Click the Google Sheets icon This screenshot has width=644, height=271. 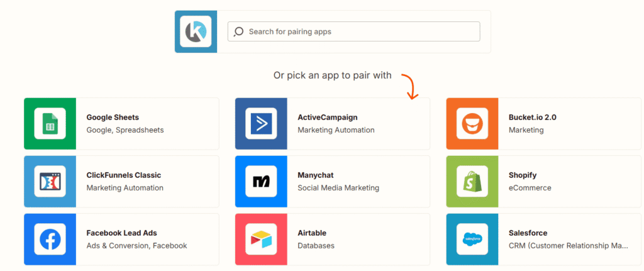pos(50,124)
